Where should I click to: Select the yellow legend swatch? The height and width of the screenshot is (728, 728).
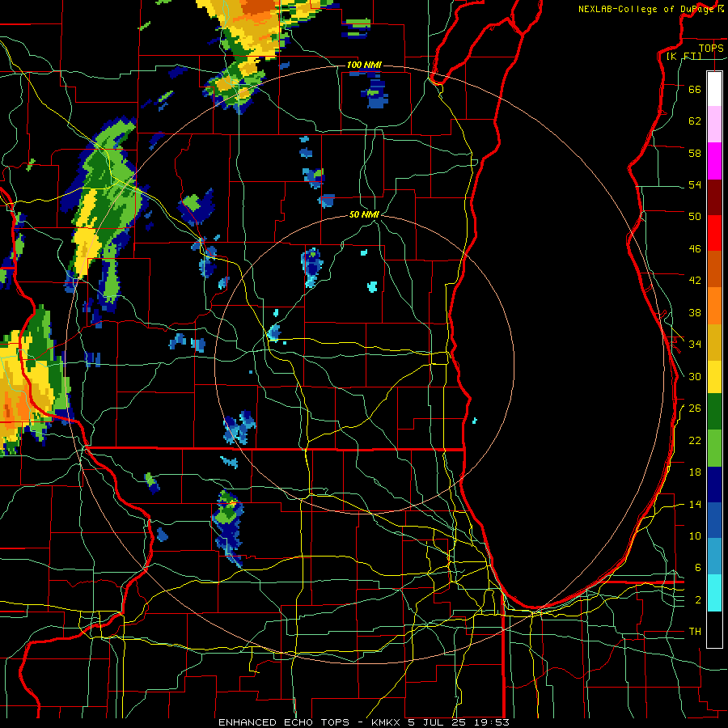pos(714,376)
